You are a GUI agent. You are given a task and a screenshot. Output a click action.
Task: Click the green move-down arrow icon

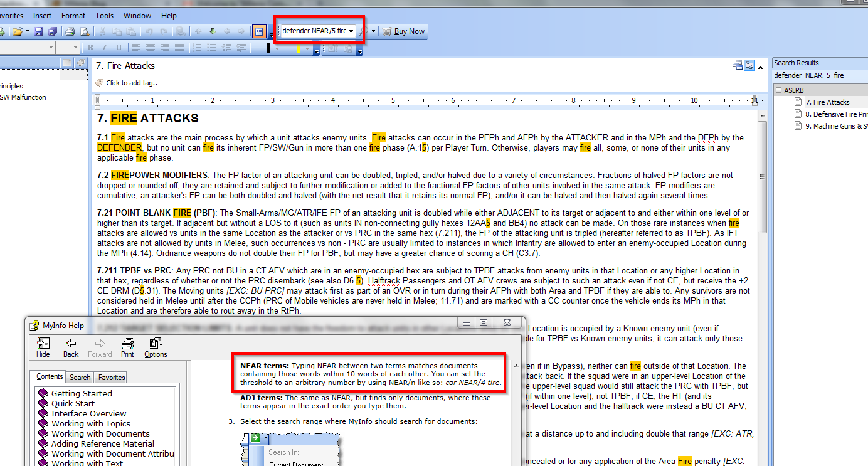(x=213, y=31)
